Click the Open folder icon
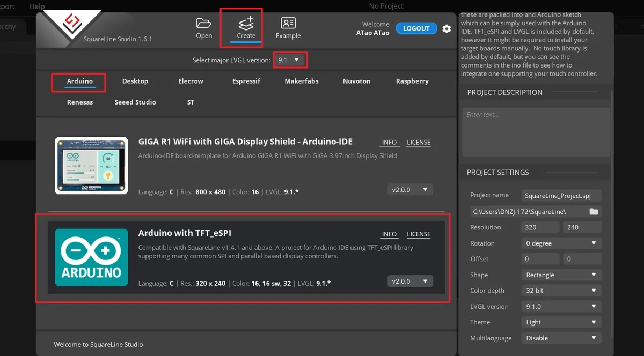The image size is (644, 356). 204,23
